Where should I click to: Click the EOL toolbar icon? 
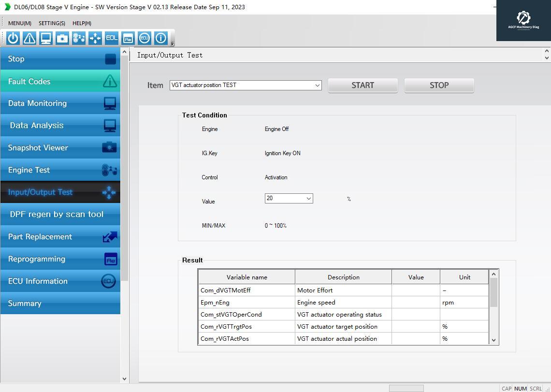[112, 38]
